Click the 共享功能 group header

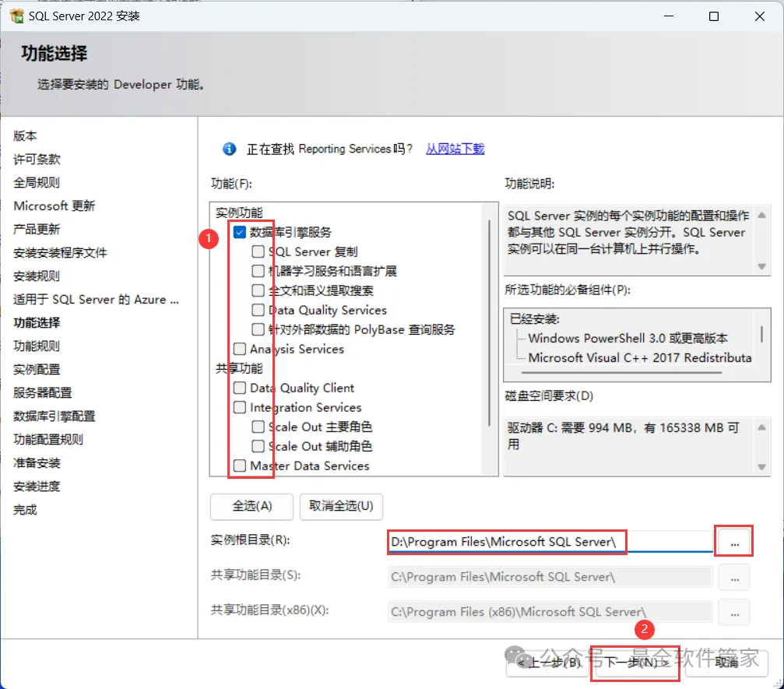pos(239,369)
